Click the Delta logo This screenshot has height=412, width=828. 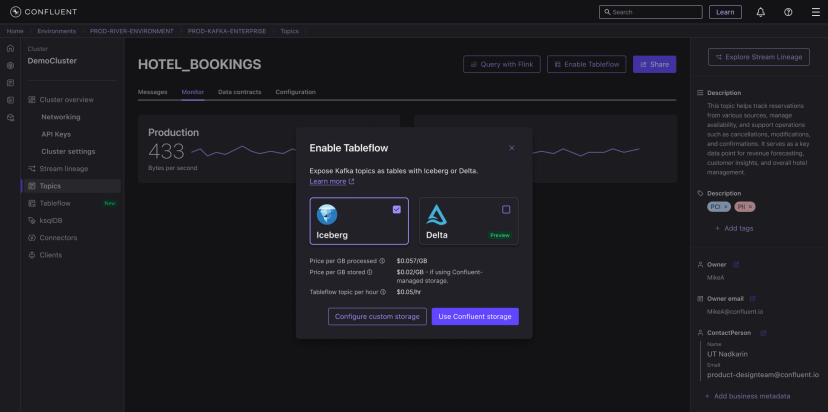pyautogui.click(x=437, y=214)
